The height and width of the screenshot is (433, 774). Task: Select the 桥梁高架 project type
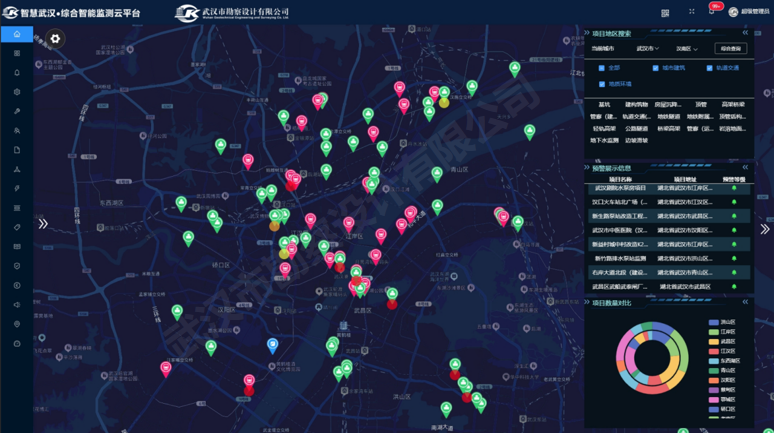[668, 128]
